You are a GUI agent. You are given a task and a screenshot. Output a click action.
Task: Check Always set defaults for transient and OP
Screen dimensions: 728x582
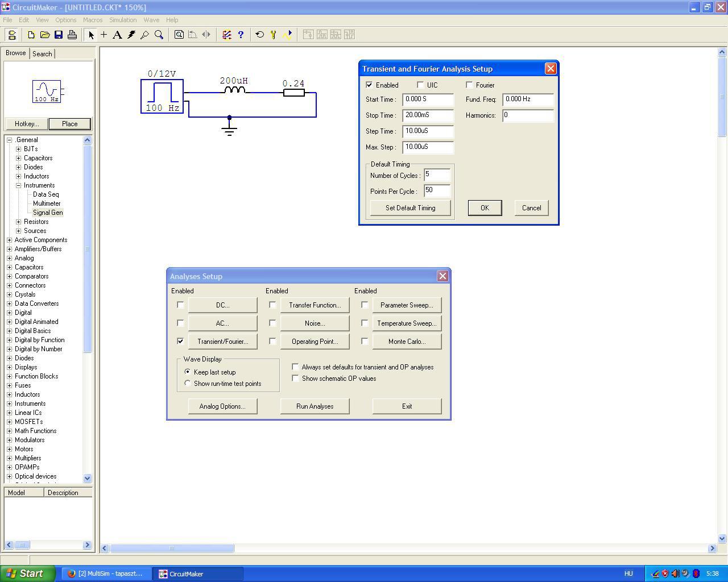(296, 367)
